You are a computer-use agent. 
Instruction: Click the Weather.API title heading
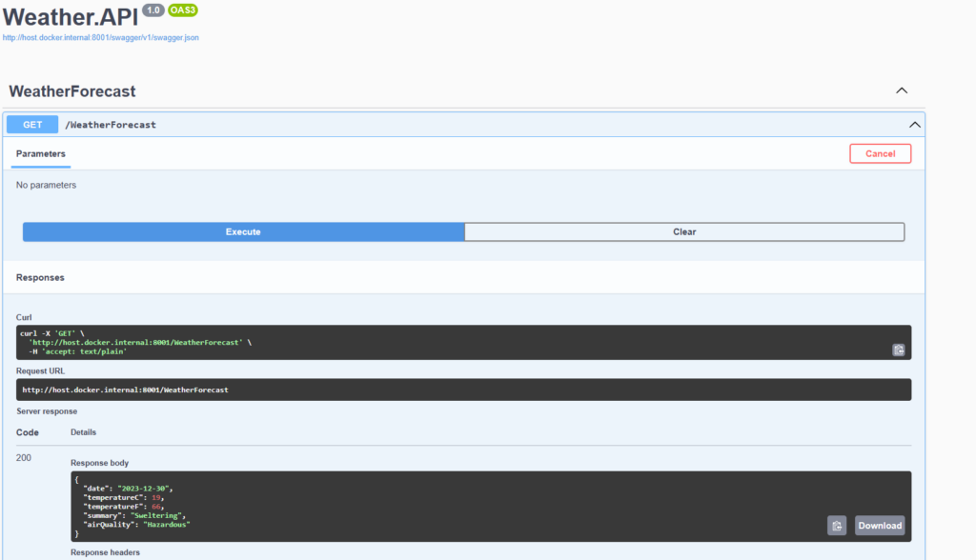point(71,16)
